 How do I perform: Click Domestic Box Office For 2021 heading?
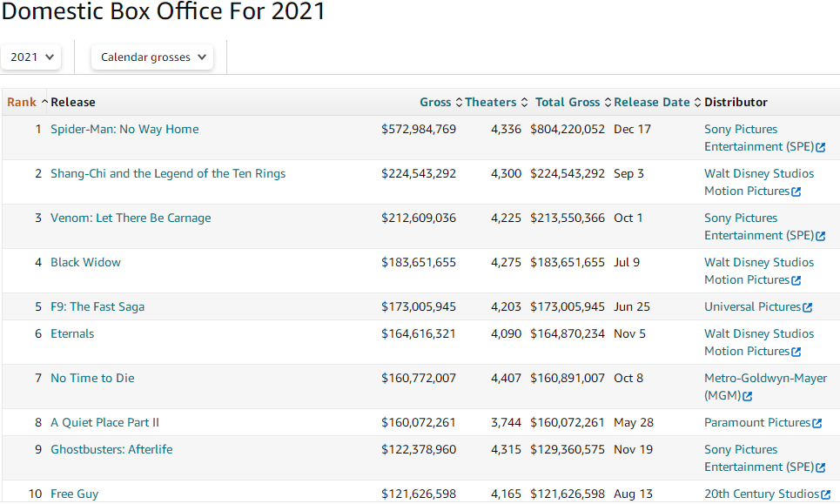point(164,11)
